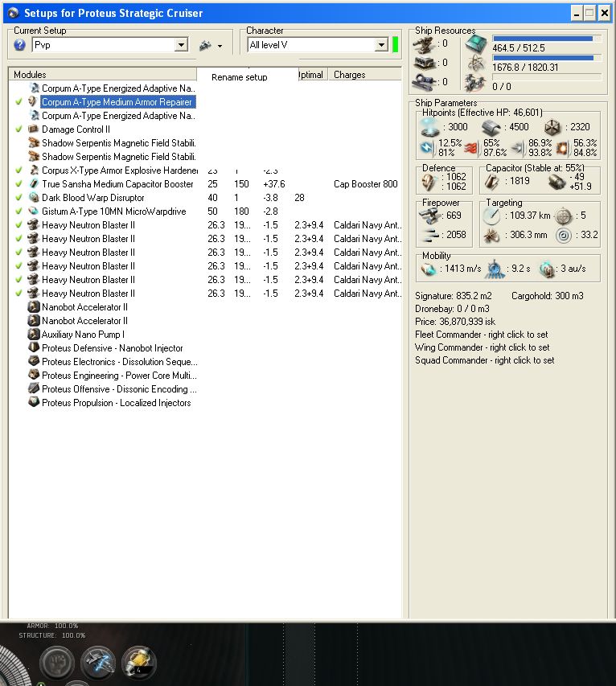Toggle checkmark for Damage Control II
The width and height of the screenshot is (616, 686).
[18, 129]
